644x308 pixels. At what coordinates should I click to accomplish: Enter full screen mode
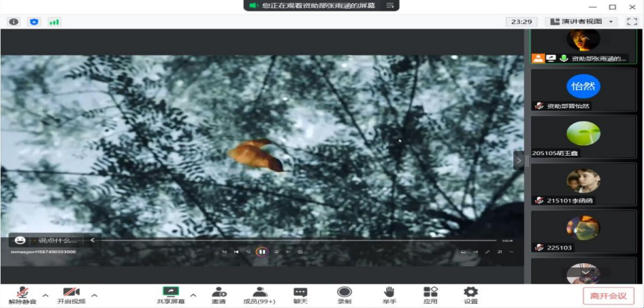click(632, 22)
